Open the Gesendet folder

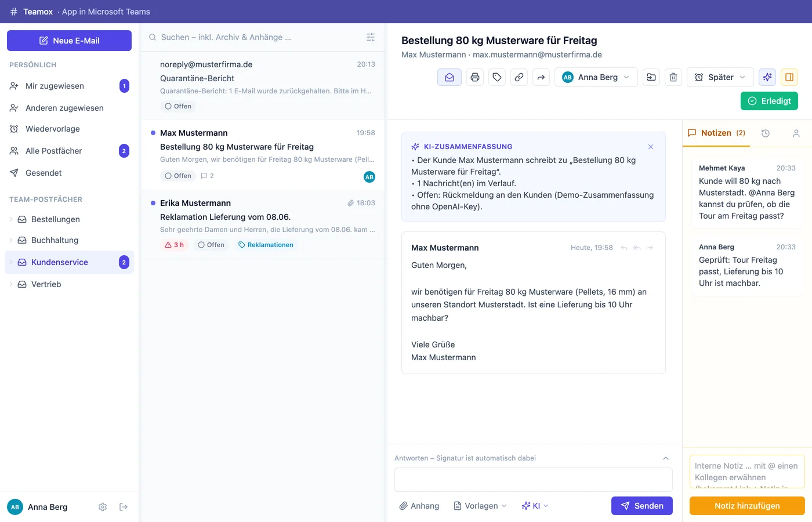69,173
